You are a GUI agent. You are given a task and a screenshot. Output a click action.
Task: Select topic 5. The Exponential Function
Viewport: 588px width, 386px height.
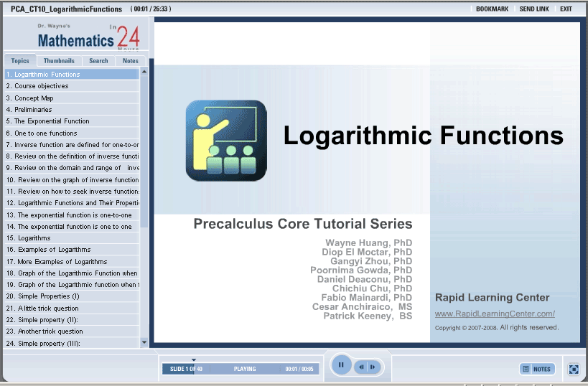pyautogui.click(x=72, y=121)
